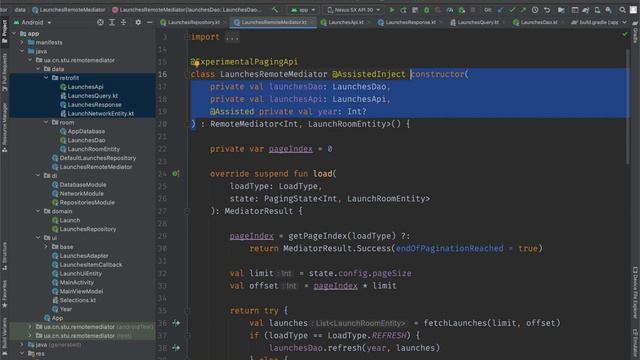The height and width of the screenshot is (360, 640).
Task: Click Select Opened File target icon
Action: point(100,22)
